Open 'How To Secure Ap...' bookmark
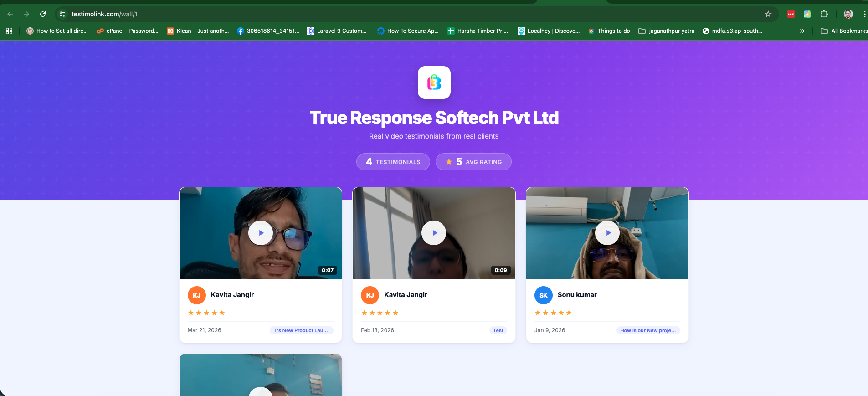The width and height of the screenshot is (868, 396). click(408, 31)
